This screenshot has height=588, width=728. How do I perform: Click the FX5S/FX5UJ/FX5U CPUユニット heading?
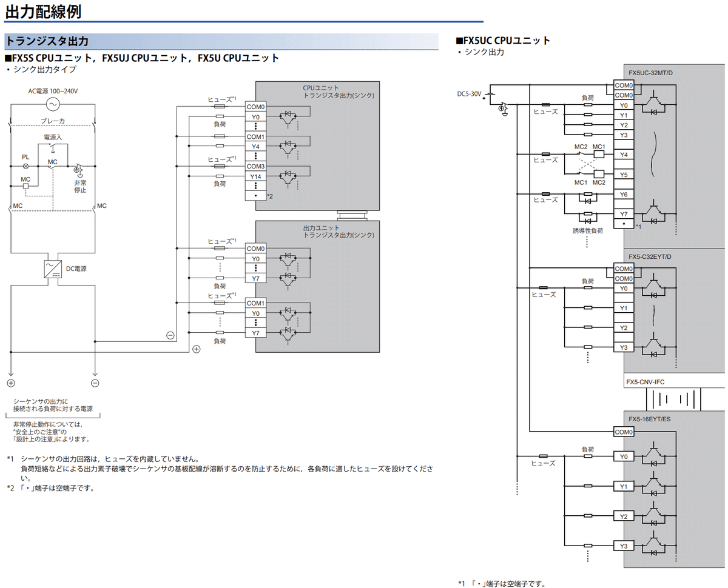[x=142, y=58]
